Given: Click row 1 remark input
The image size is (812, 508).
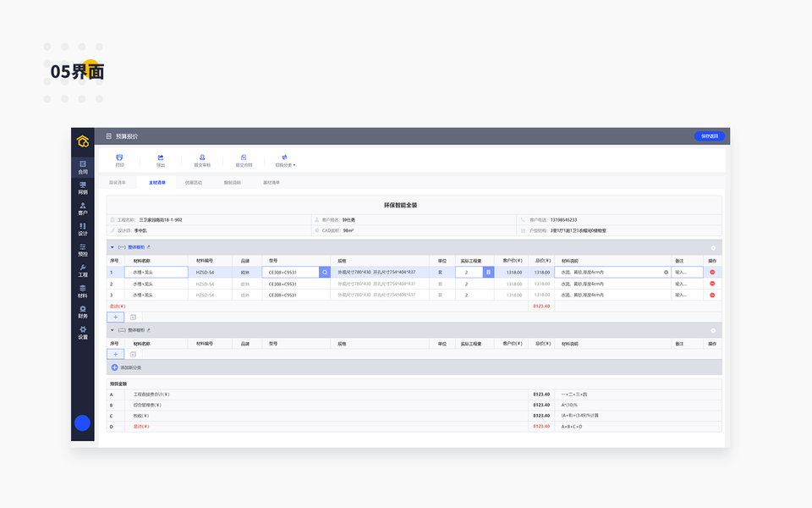Looking at the screenshot, I should [687, 272].
